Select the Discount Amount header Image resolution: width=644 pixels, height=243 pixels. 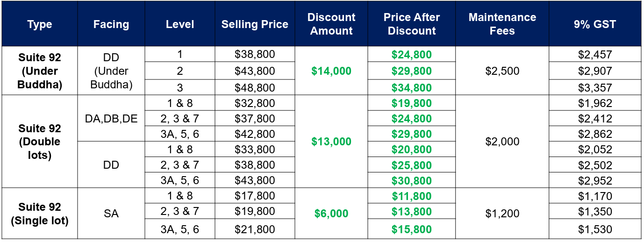331,24
